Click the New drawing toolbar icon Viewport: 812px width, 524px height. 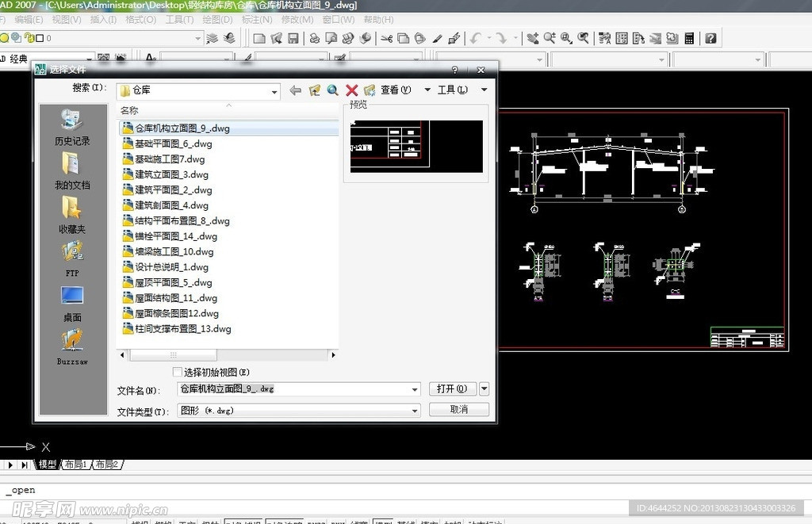(259, 38)
